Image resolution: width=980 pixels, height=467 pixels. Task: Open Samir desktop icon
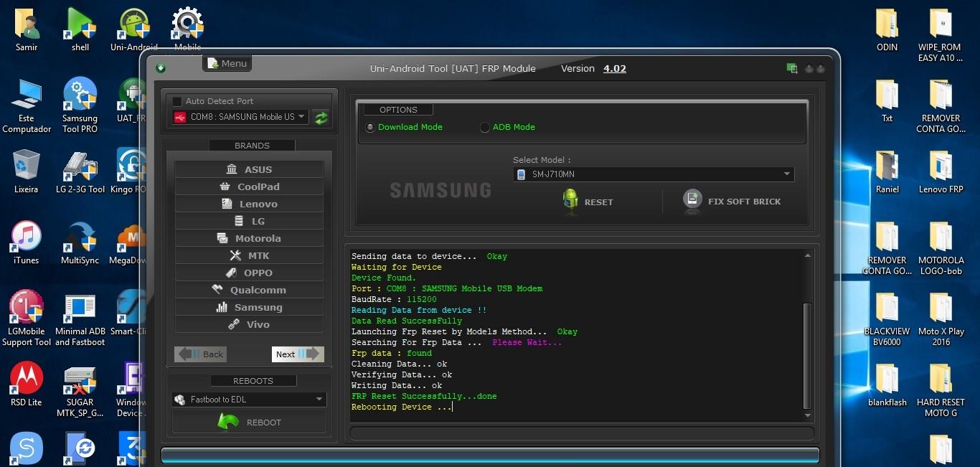[x=27, y=30]
